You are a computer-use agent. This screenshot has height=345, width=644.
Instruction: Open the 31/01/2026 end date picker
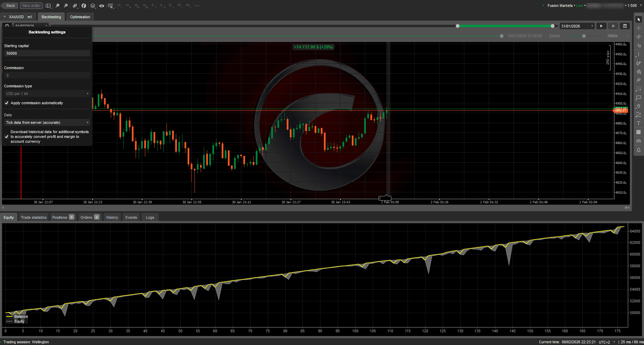coord(577,26)
